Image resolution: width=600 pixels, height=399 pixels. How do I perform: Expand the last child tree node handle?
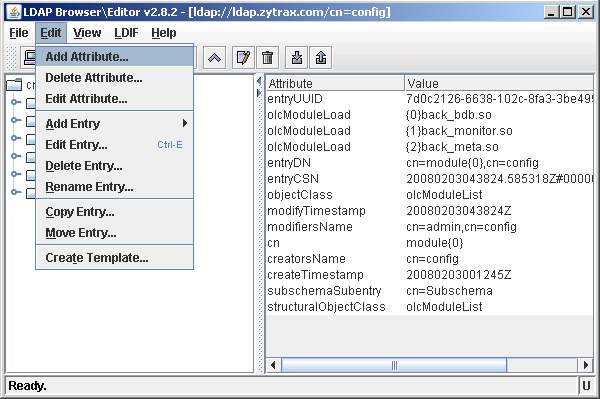(x=15, y=192)
